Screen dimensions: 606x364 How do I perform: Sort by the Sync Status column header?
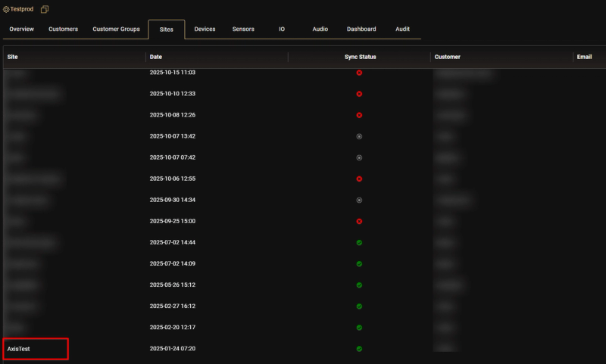(x=361, y=57)
